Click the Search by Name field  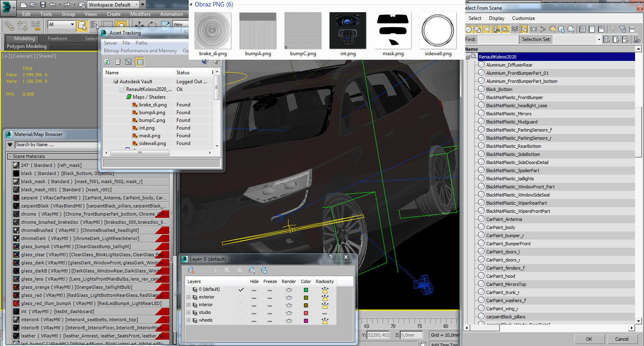pyautogui.click(x=56, y=145)
